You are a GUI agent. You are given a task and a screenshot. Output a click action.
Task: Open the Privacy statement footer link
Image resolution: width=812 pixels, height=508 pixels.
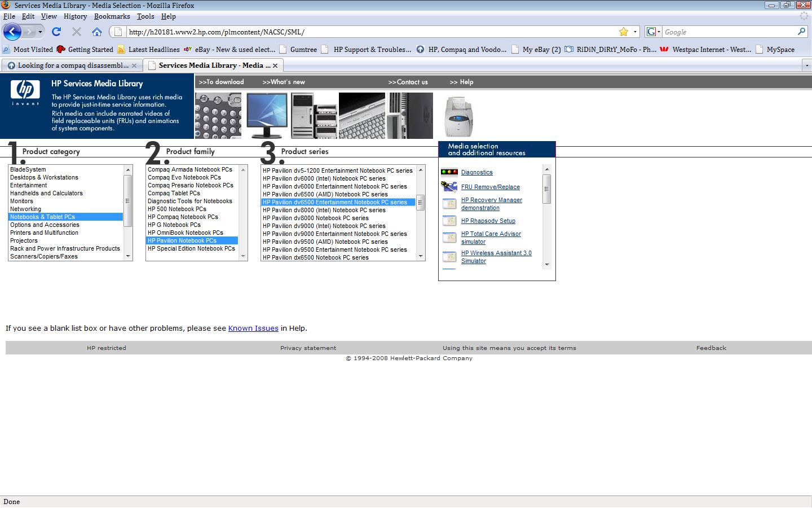(x=308, y=348)
